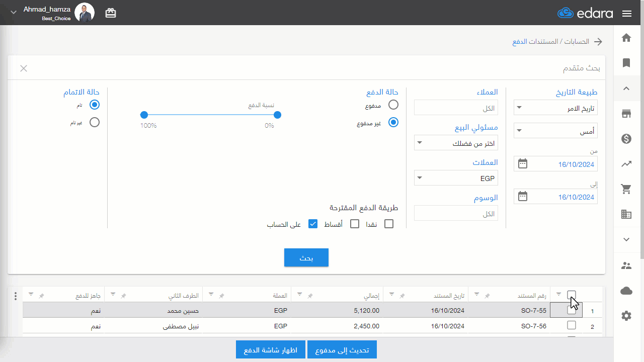Screen dimensions: 644x362
Task: Click the back arrow beside breadcrumb
Action: tap(598, 42)
